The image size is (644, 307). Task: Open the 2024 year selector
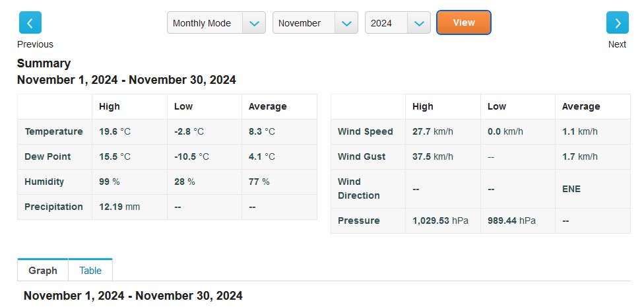tap(385, 23)
